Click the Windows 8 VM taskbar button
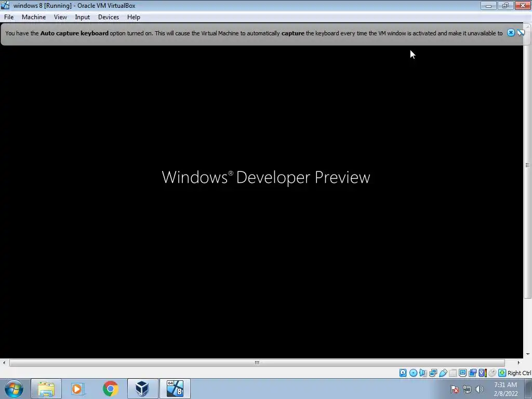Image resolution: width=532 pixels, height=399 pixels. click(x=175, y=389)
